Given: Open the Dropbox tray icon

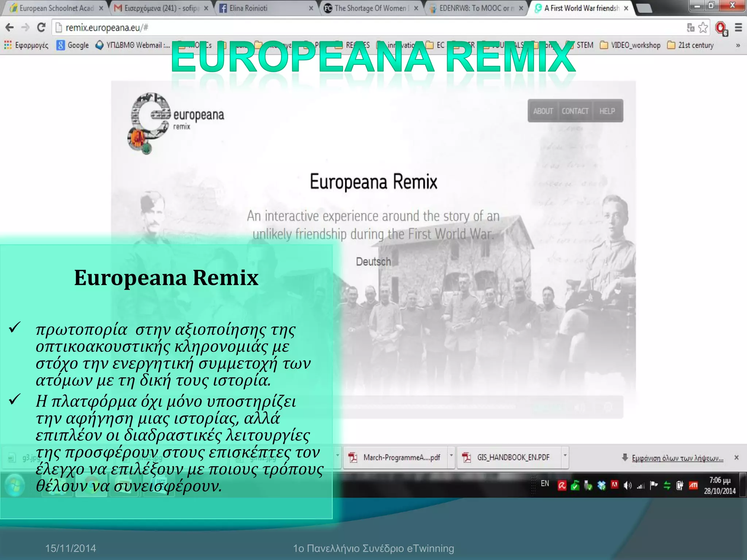Looking at the screenshot, I should (x=601, y=486).
